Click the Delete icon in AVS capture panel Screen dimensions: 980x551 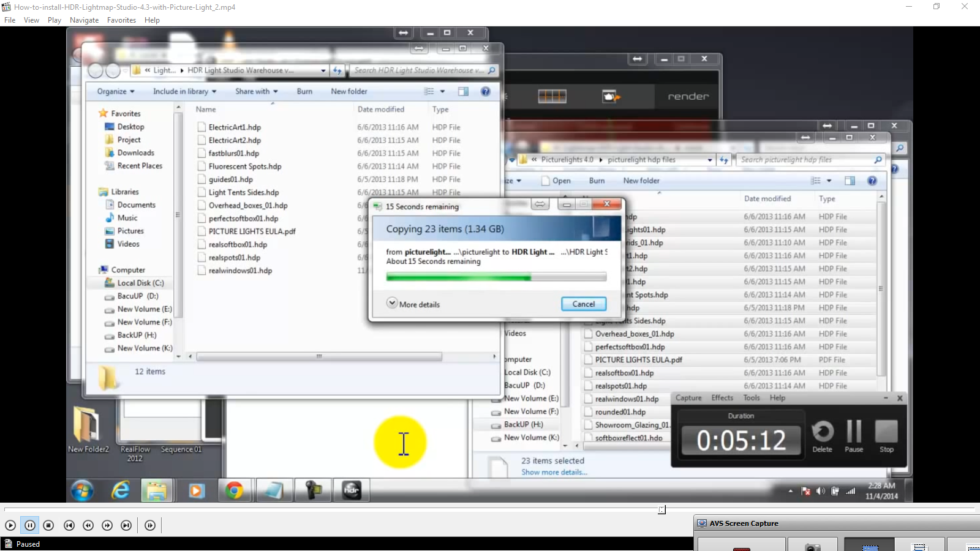click(x=823, y=437)
